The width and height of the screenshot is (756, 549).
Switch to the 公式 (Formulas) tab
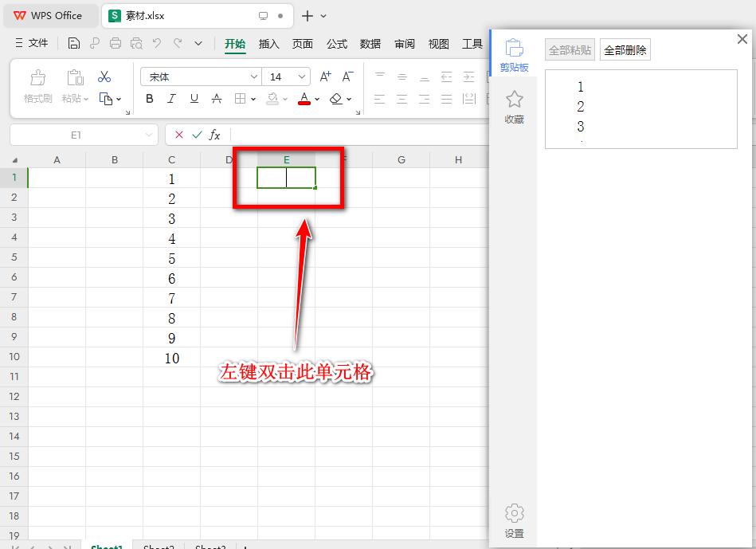[x=336, y=44]
